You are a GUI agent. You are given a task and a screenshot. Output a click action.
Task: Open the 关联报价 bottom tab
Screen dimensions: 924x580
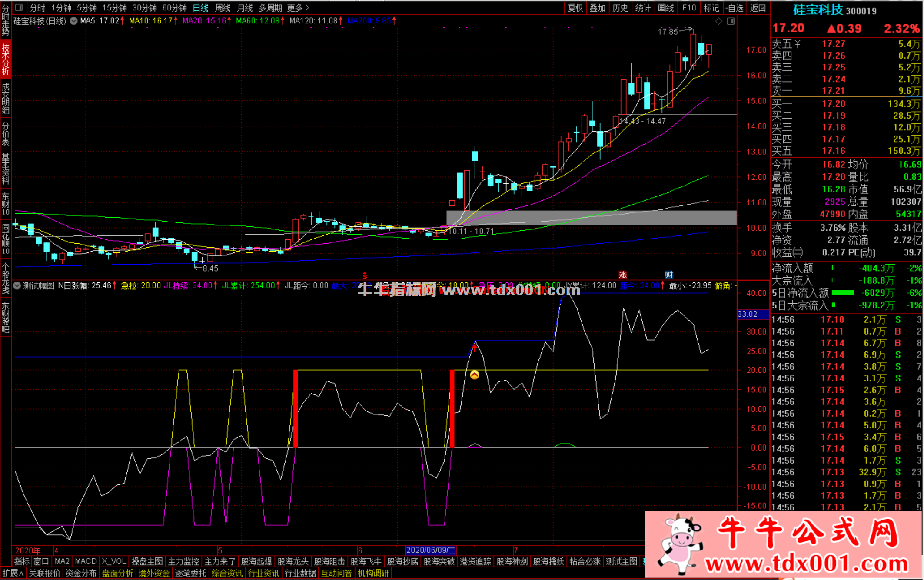pyautogui.click(x=44, y=573)
